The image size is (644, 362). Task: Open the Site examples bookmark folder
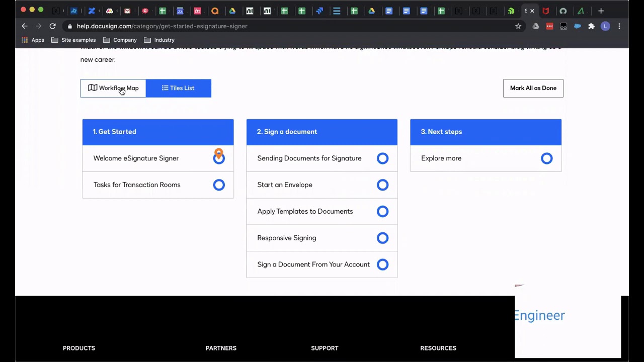pos(73,40)
